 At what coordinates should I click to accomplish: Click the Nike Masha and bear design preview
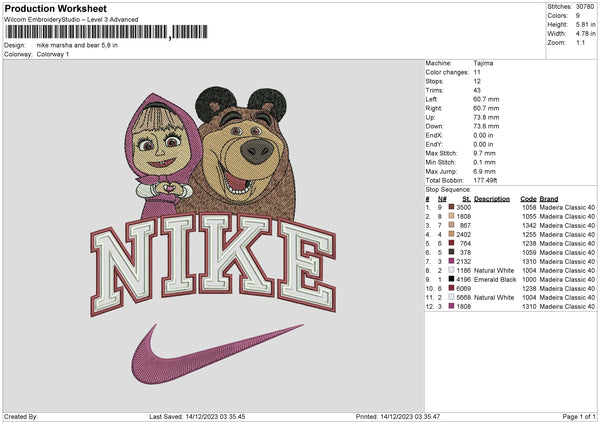click(213, 235)
